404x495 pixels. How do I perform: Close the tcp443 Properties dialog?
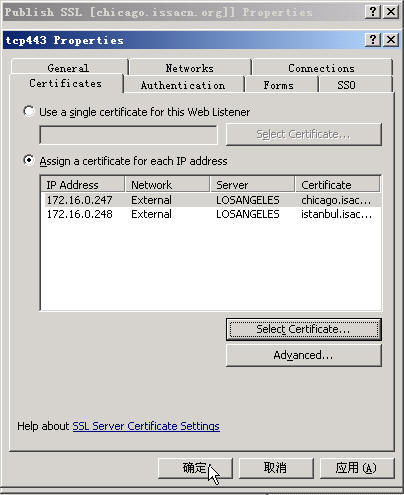coord(391,40)
